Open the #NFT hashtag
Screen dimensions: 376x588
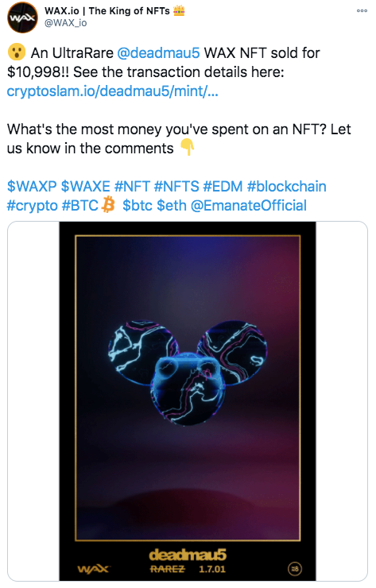click(x=132, y=187)
